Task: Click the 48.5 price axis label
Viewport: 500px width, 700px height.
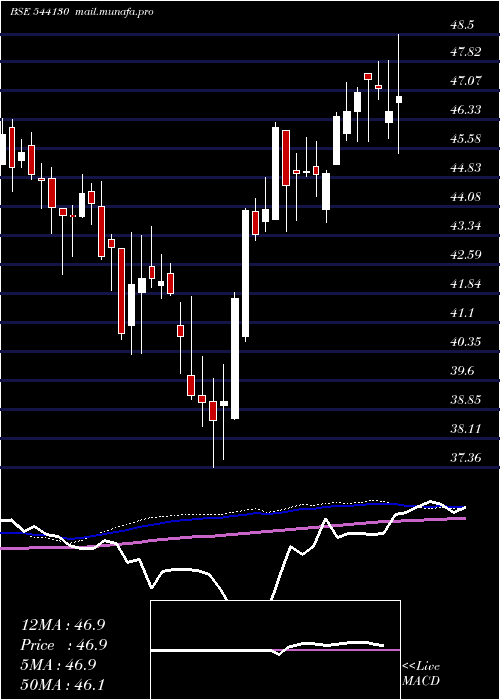Action: (x=462, y=25)
